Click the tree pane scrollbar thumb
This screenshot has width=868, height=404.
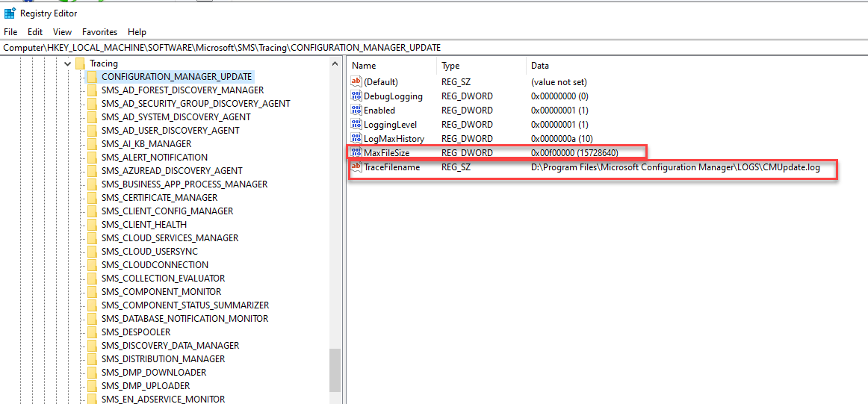(x=335, y=370)
